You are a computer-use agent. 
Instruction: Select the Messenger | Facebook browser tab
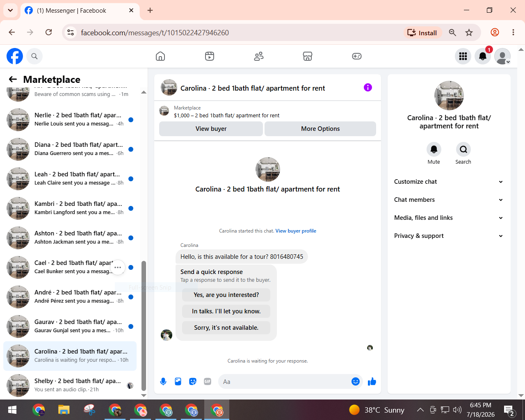[x=79, y=11]
